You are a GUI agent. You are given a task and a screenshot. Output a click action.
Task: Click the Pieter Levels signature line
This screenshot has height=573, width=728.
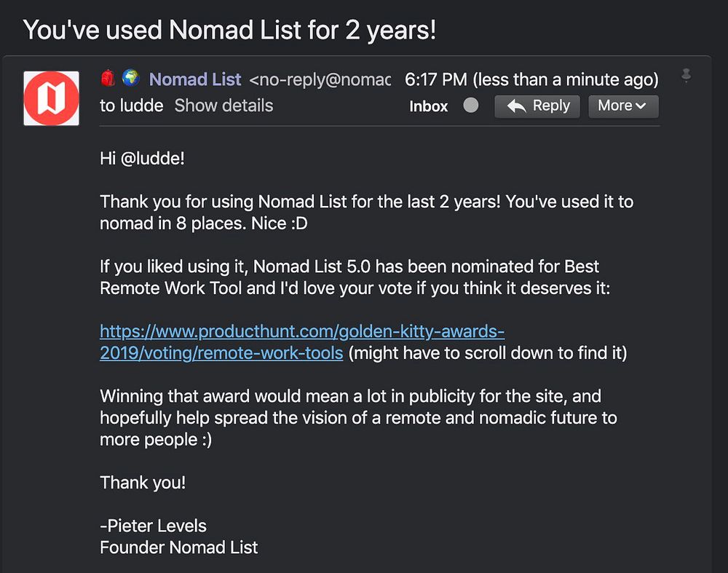click(154, 525)
